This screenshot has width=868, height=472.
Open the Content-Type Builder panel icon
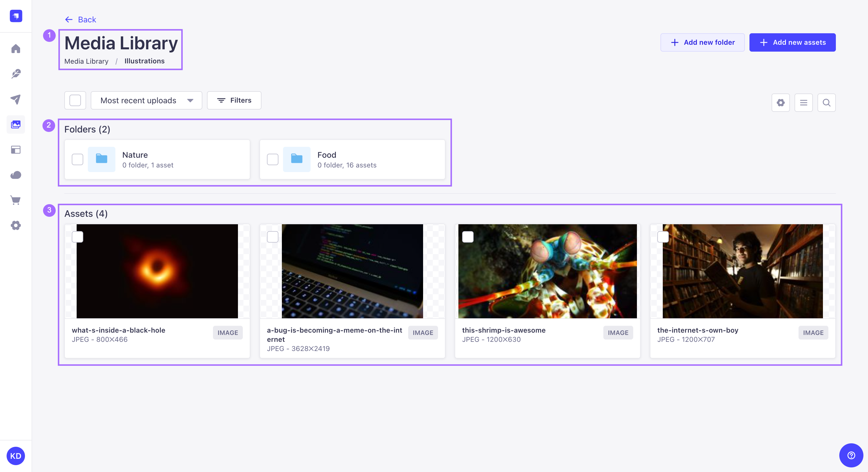tap(15, 150)
